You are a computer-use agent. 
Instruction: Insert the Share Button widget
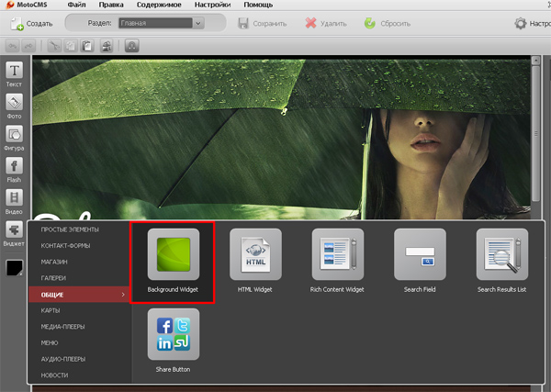coord(173,335)
